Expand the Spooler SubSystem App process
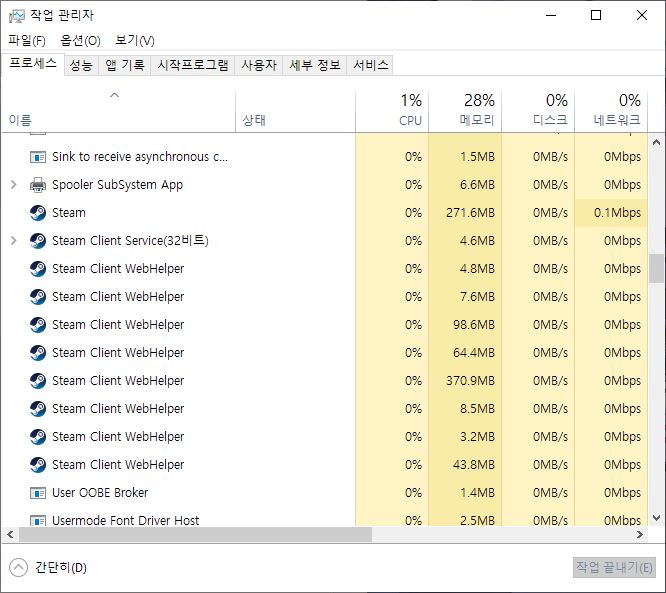This screenshot has width=666, height=593. click(x=14, y=185)
